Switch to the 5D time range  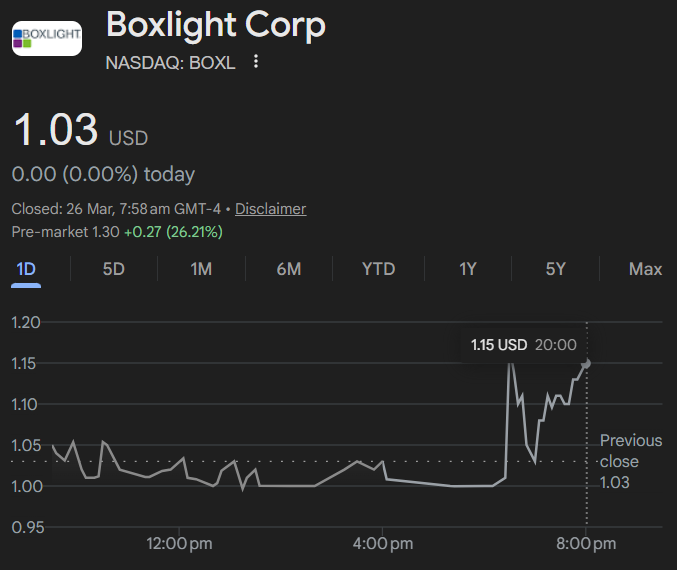pos(114,269)
